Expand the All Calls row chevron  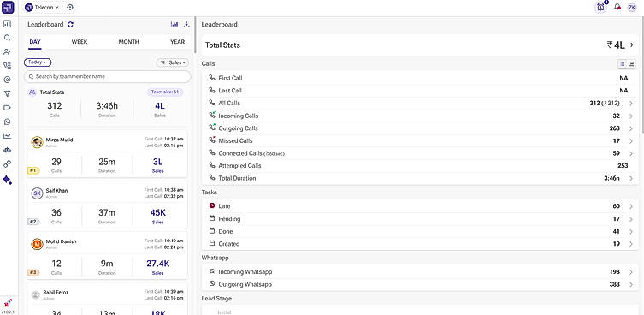[x=630, y=104]
